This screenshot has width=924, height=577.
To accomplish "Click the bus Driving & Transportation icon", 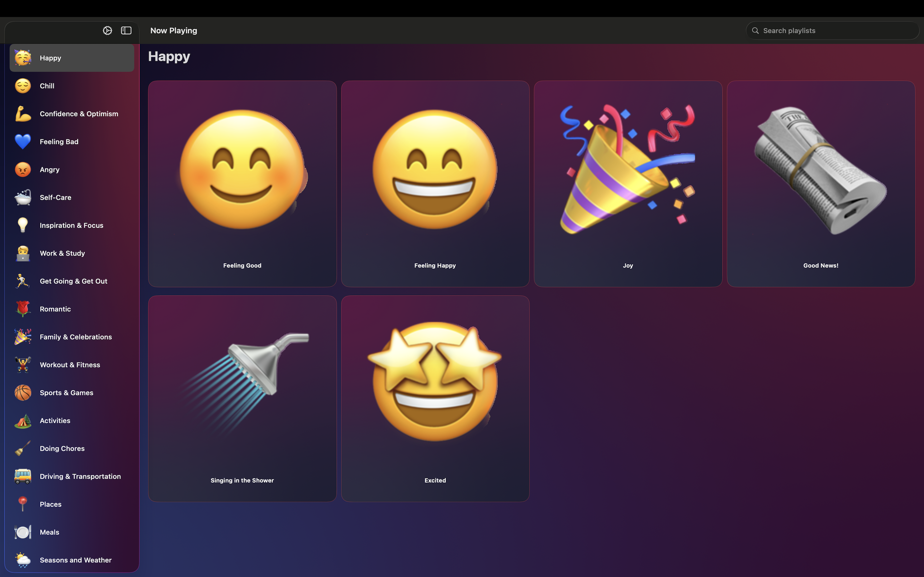I will click(x=23, y=476).
